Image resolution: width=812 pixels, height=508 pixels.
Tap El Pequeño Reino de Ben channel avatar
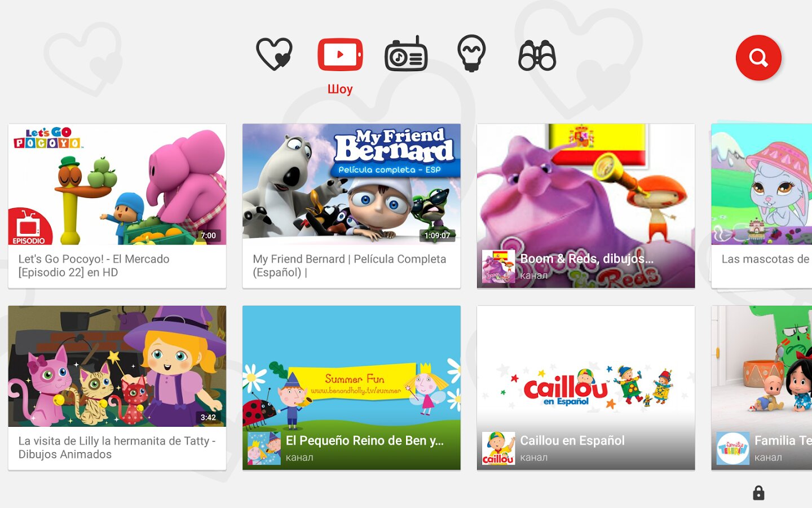click(264, 448)
